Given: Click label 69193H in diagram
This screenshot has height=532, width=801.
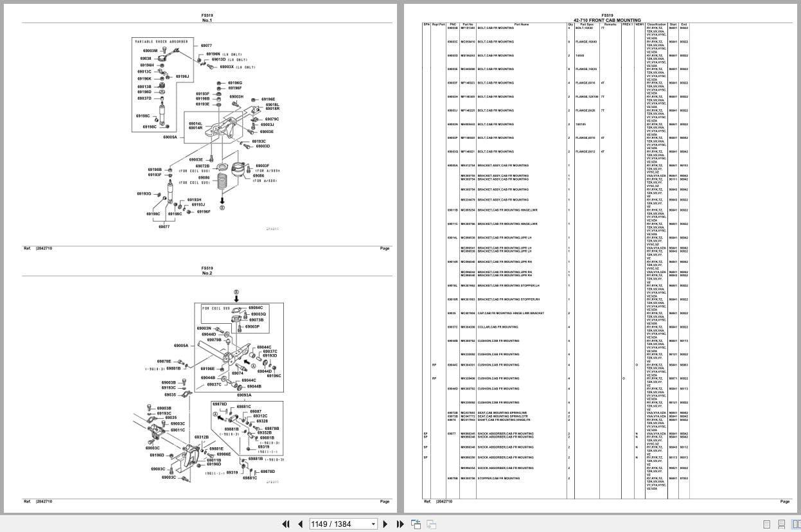Looking at the screenshot, I should pyautogui.click(x=194, y=200).
